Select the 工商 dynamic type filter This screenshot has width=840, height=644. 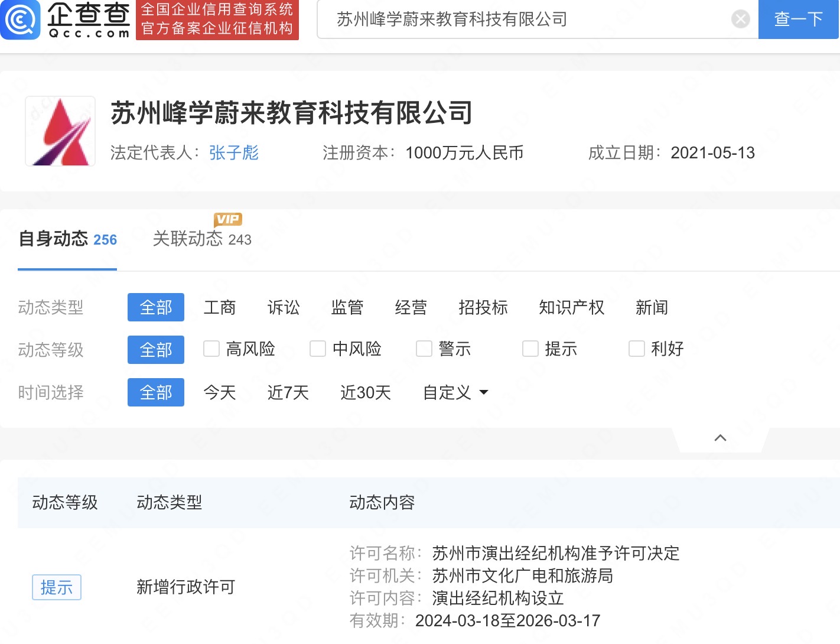click(x=220, y=307)
